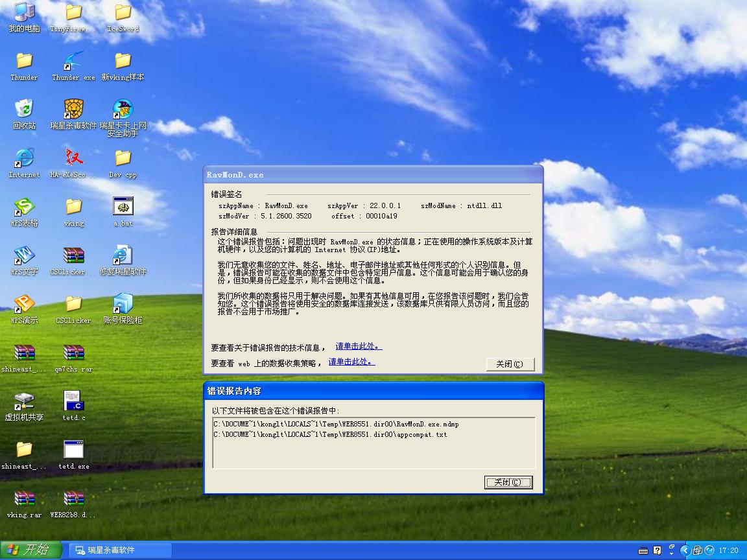The image size is (747, 560).
Task: Click the 17:20 taskbar clock
Action: (x=728, y=550)
